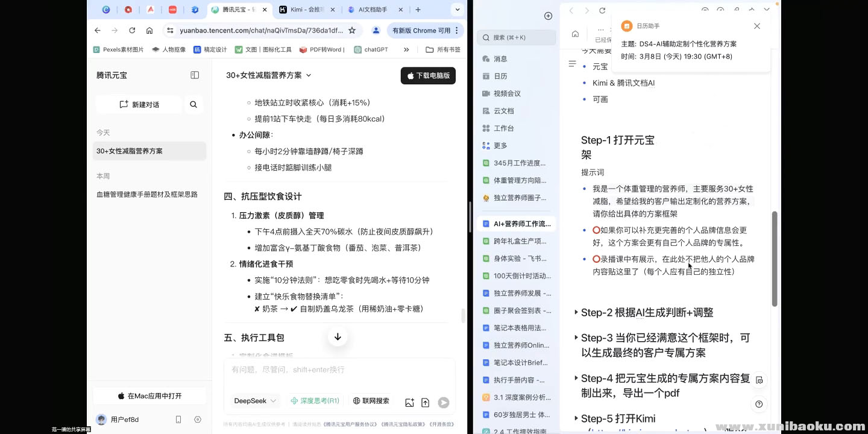Viewport: 868px width, 434px height.
Task: Toggle 联网搜索 web search option
Action: [x=371, y=401]
